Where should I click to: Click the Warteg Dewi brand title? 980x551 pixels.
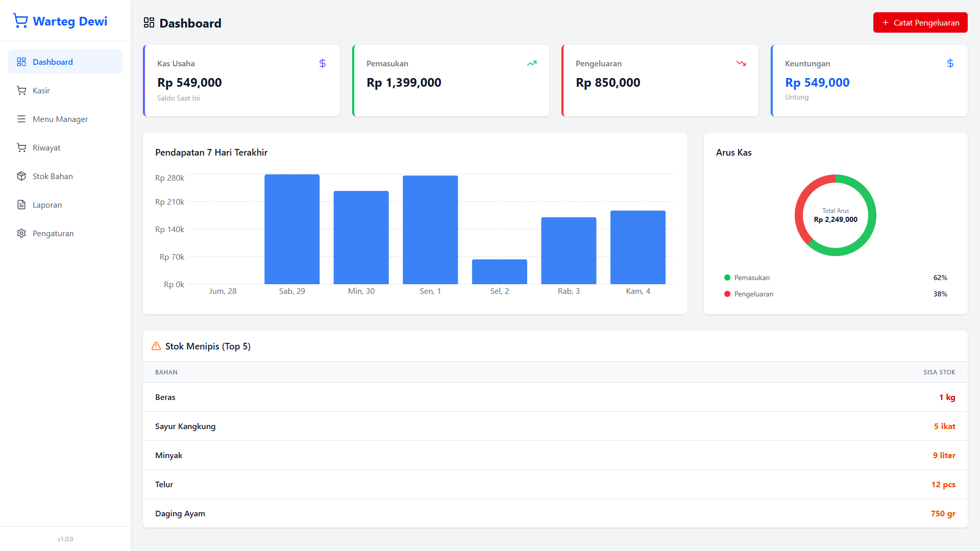point(70,21)
